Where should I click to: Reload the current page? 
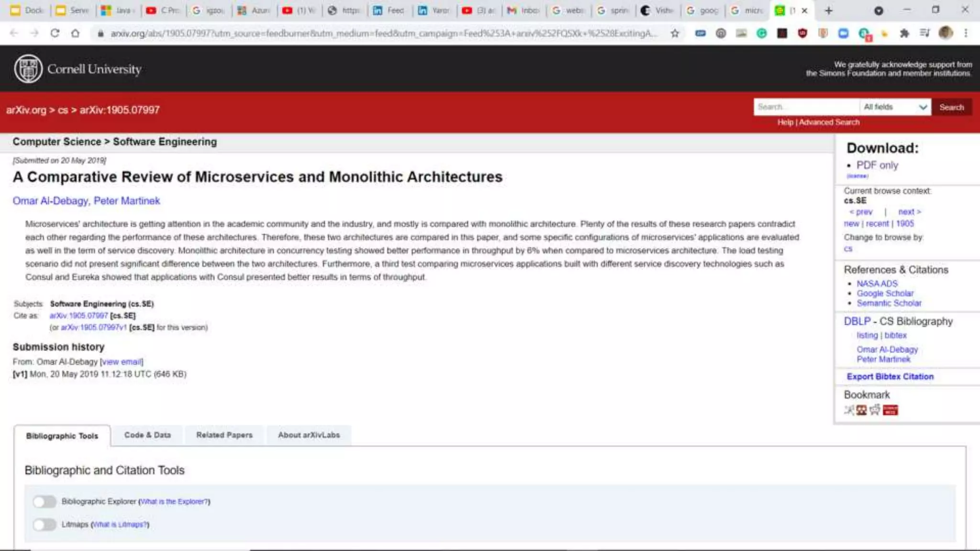point(55,33)
